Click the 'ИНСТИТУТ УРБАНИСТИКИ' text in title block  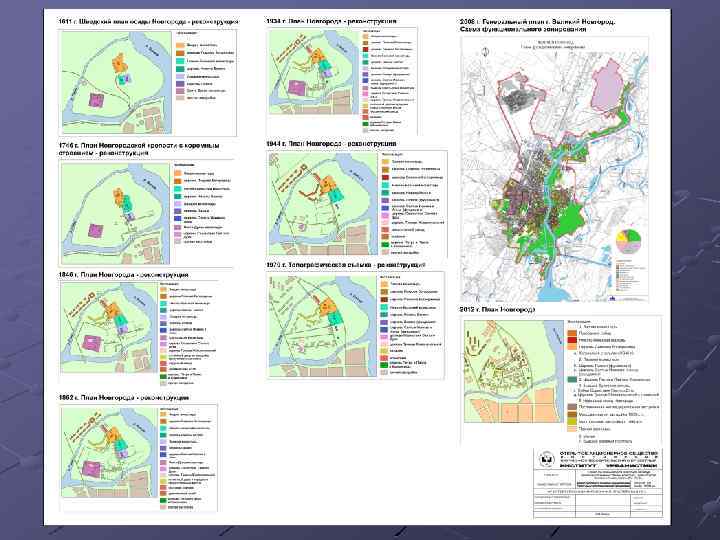click(x=608, y=466)
